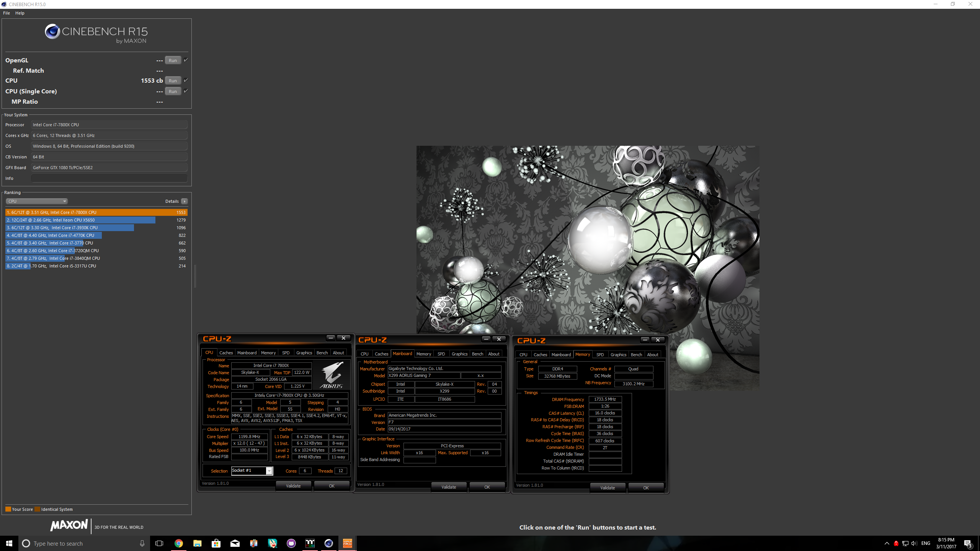Image resolution: width=980 pixels, height=551 pixels.
Task: Click the panel splitter handle
Action: (195, 275)
